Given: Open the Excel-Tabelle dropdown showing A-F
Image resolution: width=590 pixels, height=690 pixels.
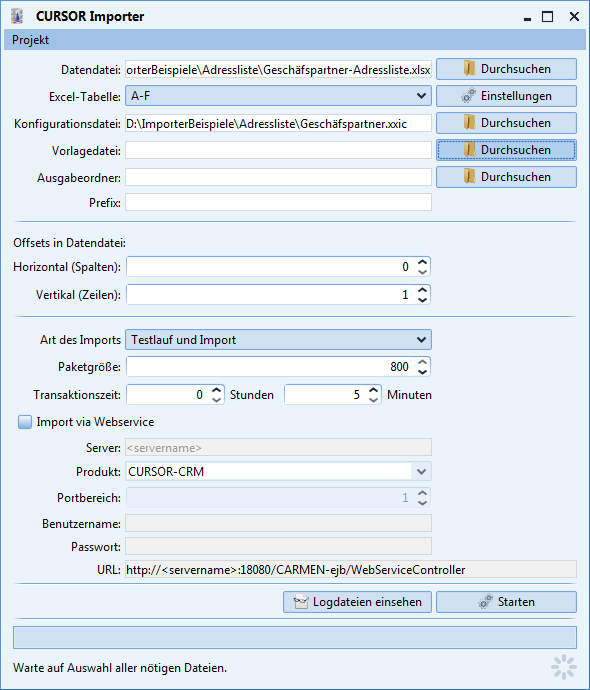Looking at the screenshot, I should click(x=278, y=96).
